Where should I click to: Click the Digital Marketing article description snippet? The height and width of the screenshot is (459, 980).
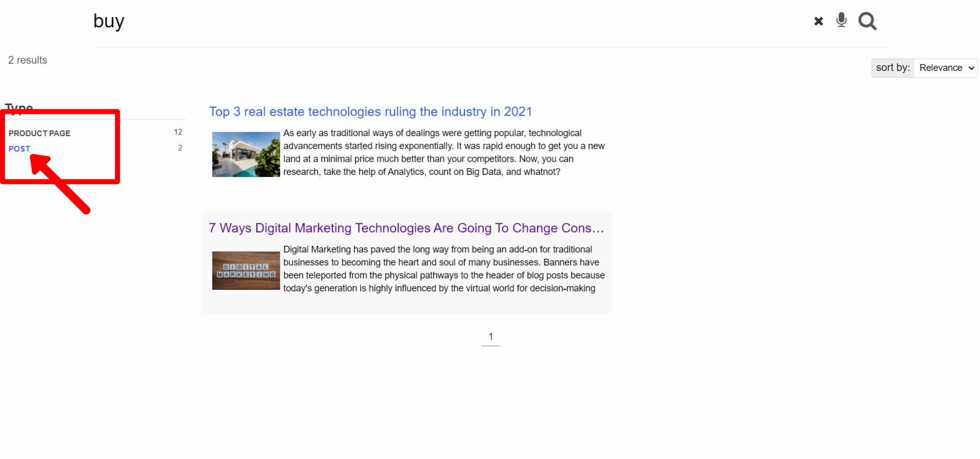tap(444, 268)
